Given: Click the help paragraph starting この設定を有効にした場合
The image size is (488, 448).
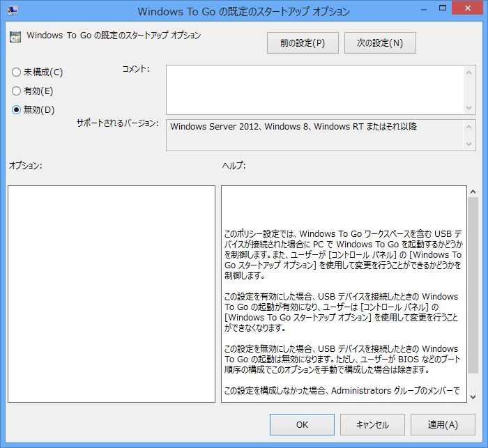Looking at the screenshot, I should [x=342, y=312].
